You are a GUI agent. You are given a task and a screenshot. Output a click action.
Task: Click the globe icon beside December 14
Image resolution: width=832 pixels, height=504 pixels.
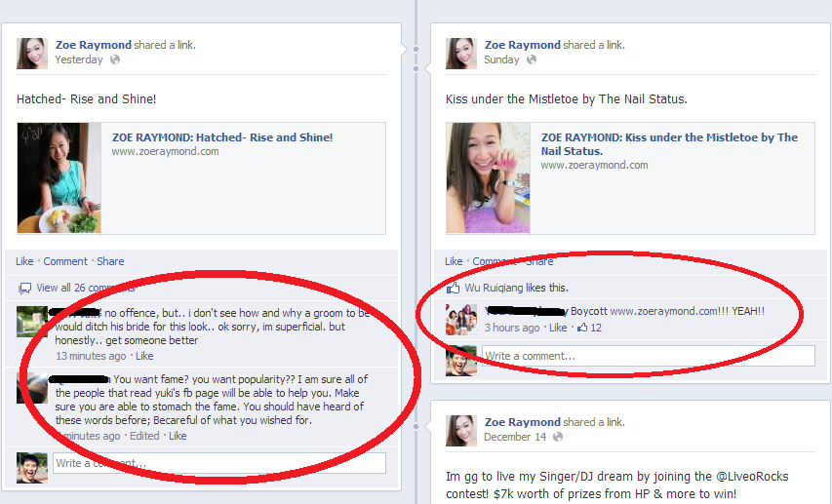[x=558, y=437]
